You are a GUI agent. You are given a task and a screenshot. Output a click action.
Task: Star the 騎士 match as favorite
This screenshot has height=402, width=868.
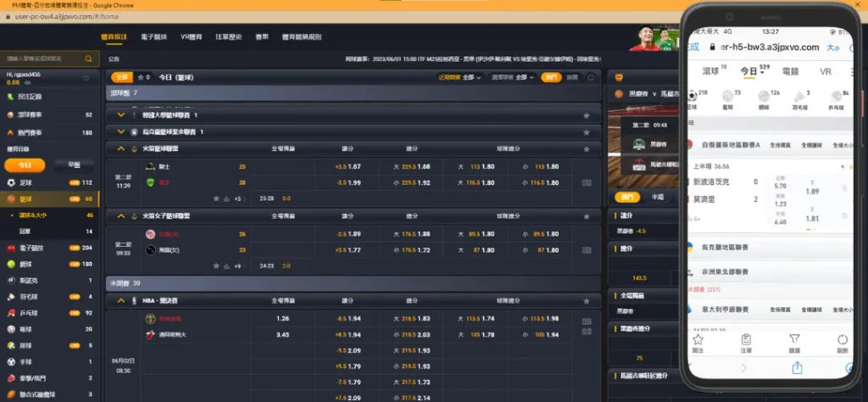click(x=216, y=198)
